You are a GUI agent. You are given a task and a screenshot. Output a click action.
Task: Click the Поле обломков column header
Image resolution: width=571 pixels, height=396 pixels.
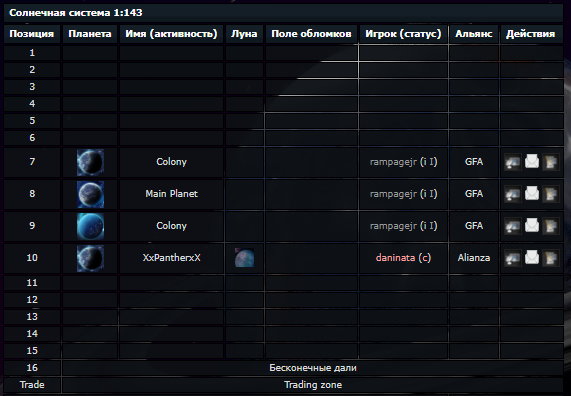coord(311,34)
